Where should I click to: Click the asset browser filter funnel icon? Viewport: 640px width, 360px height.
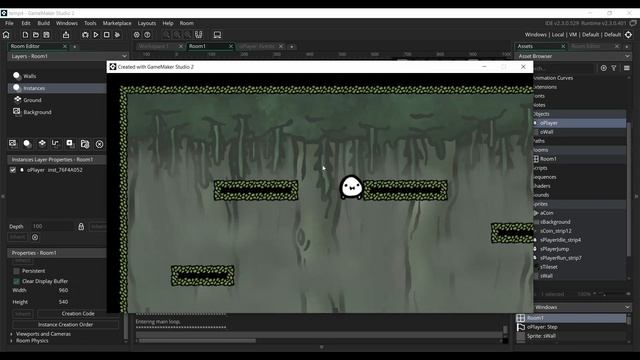(x=614, y=68)
